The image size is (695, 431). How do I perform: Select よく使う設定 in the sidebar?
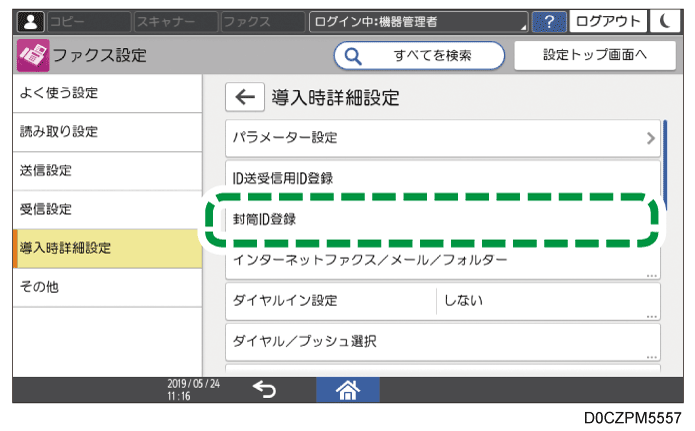(108, 93)
